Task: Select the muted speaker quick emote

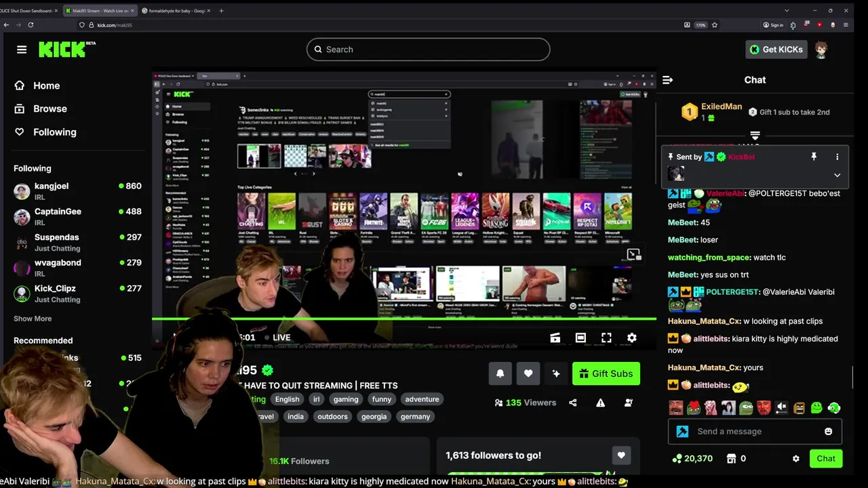Action: tap(781, 407)
